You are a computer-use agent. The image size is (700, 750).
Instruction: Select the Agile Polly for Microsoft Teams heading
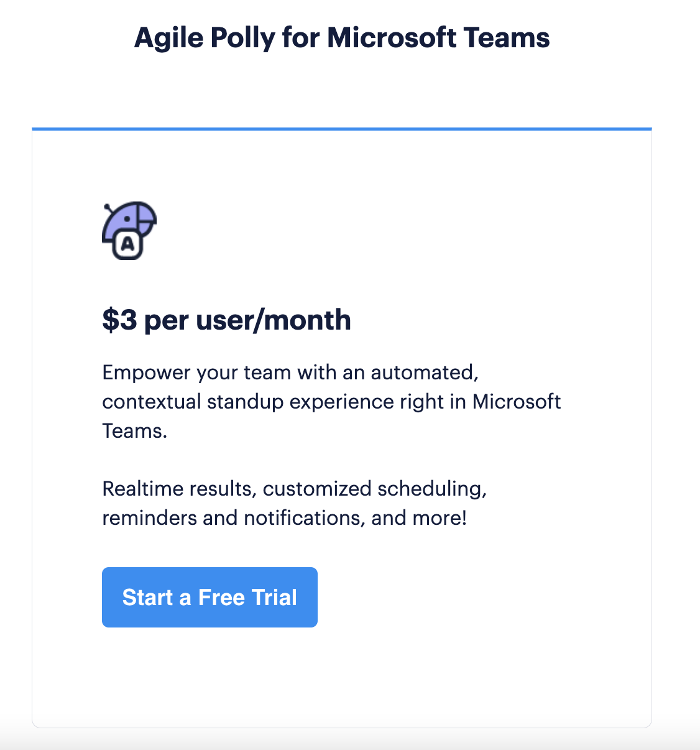point(341,37)
